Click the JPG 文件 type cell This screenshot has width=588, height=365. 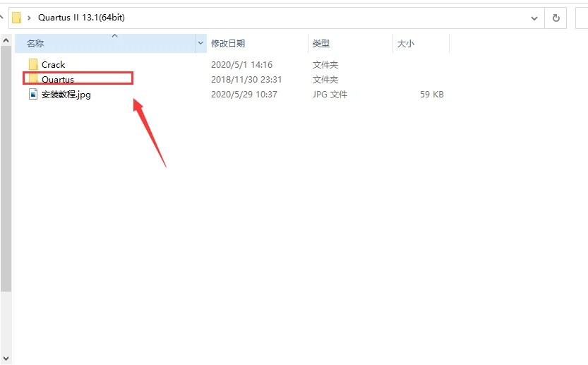[330, 94]
